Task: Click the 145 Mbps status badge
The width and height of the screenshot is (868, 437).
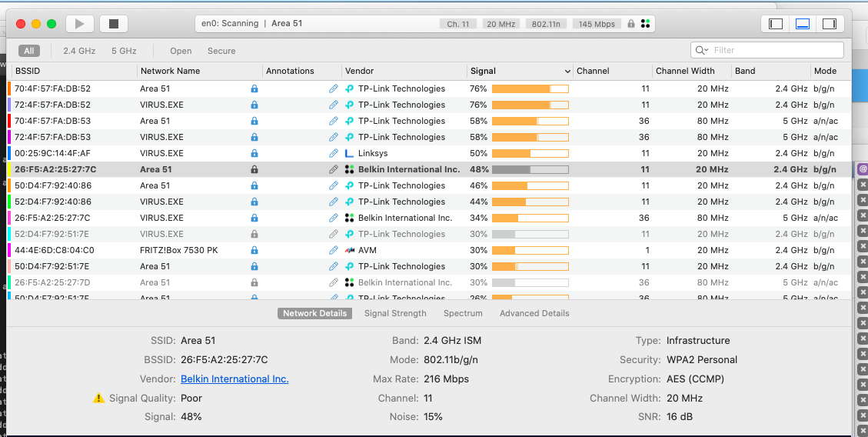Action: [597, 24]
